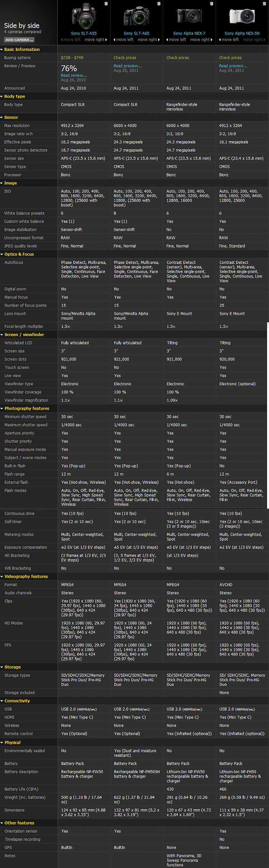269x868 pixels.
Task: Click the Image stabilization row label
Action: click(20, 230)
